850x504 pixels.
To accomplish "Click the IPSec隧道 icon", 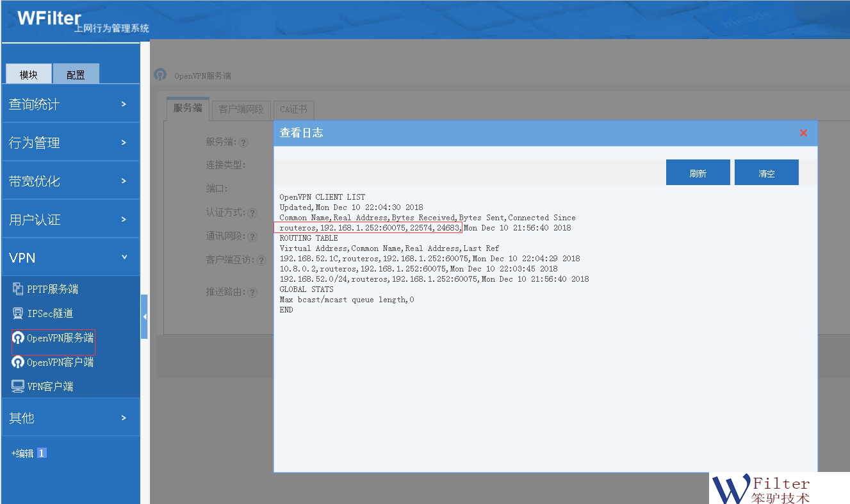I will (18, 314).
